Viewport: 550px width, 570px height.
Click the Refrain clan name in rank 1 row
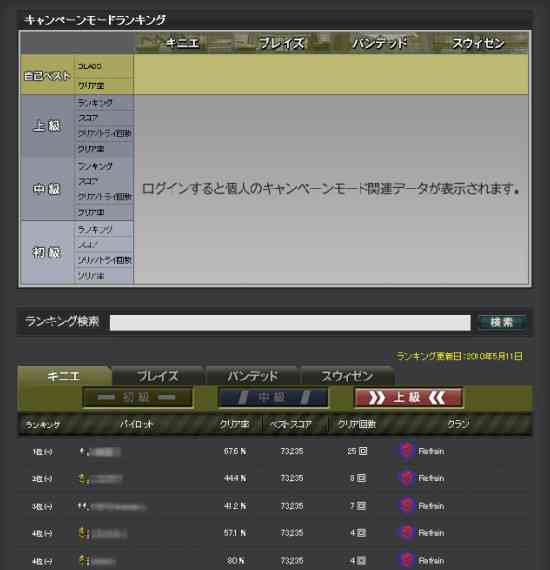coord(431,451)
